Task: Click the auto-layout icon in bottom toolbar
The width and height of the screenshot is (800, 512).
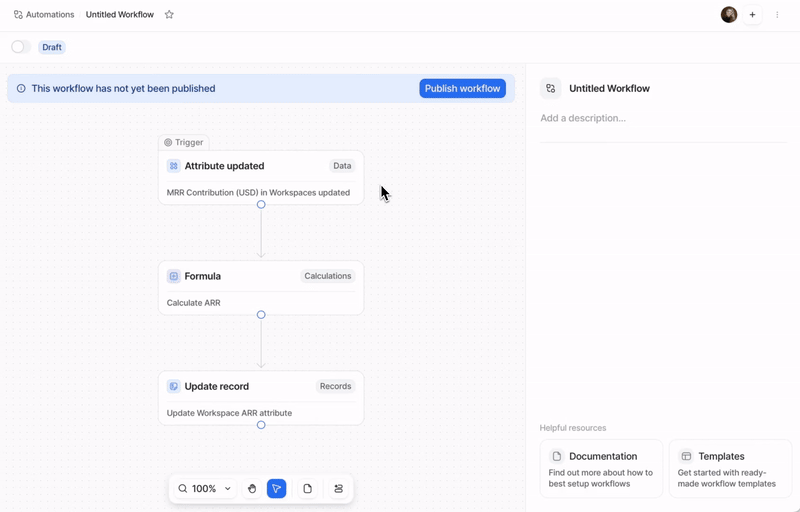Action: pos(338,489)
